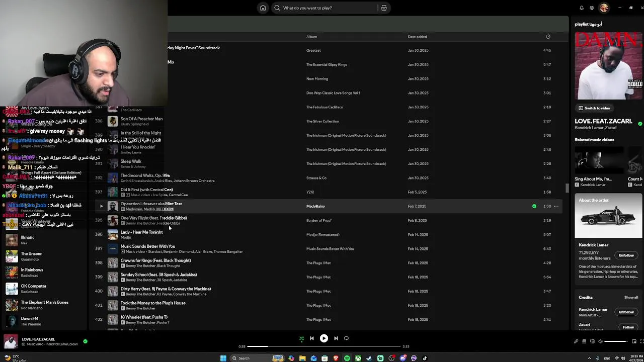Open Spotify from the taskbar
The image size is (644, 362).
[x=347, y=358]
